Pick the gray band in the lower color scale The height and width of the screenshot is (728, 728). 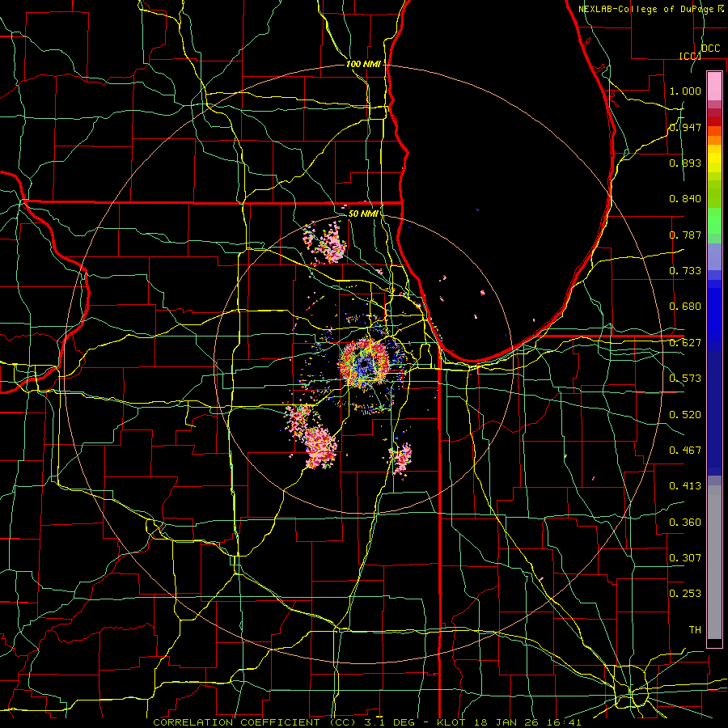714,562
